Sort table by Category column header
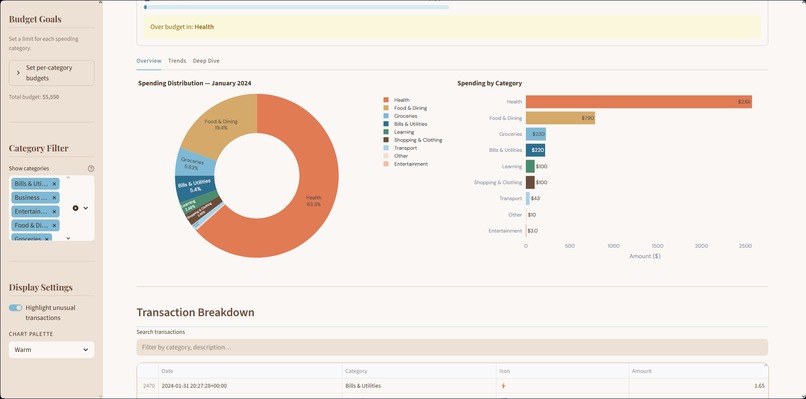The image size is (806, 399). click(x=419, y=371)
